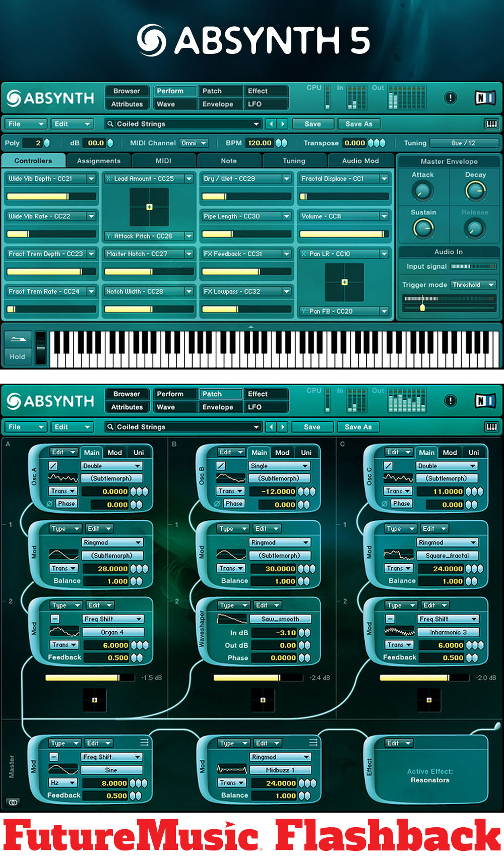
Task: Toggle X assignment on Lead Amount XY pad
Action: [x=109, y=178]
